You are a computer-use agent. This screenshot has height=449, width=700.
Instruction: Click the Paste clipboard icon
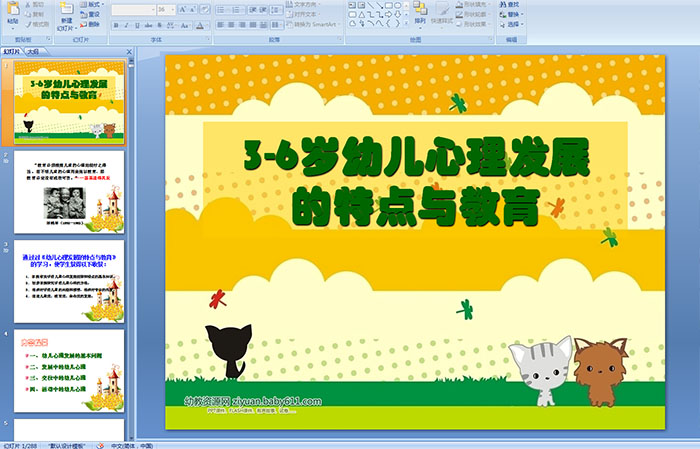(x=13, y=9)
